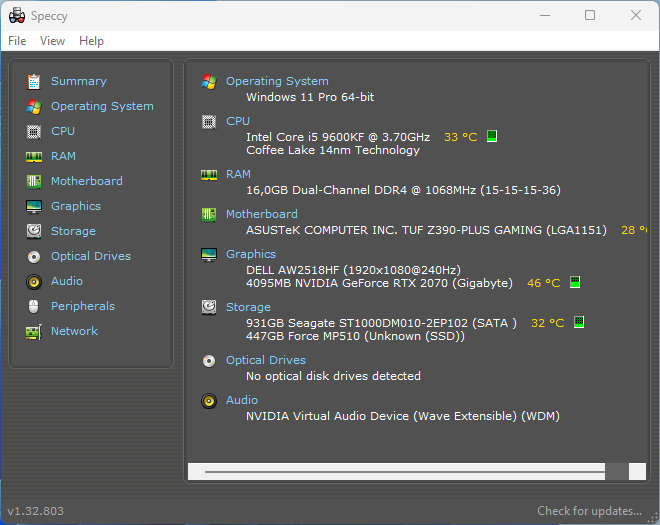Open Audio sidebar section
This screenshot has height=525, width=660.
pos(67,281)
